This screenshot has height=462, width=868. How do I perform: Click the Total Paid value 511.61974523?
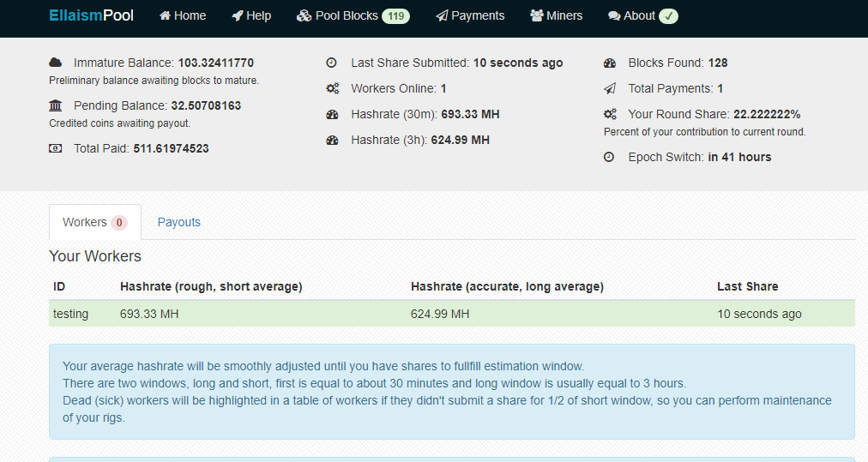point(171,148)
